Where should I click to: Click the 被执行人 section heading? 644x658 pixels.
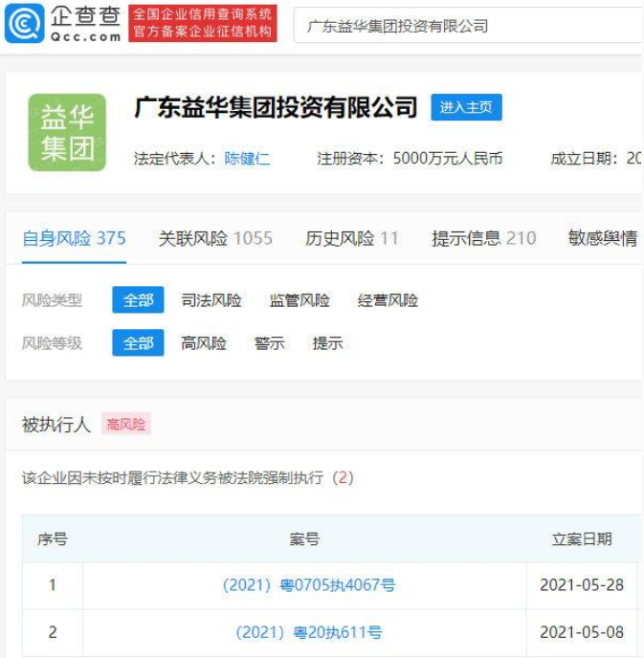point(56,425)
